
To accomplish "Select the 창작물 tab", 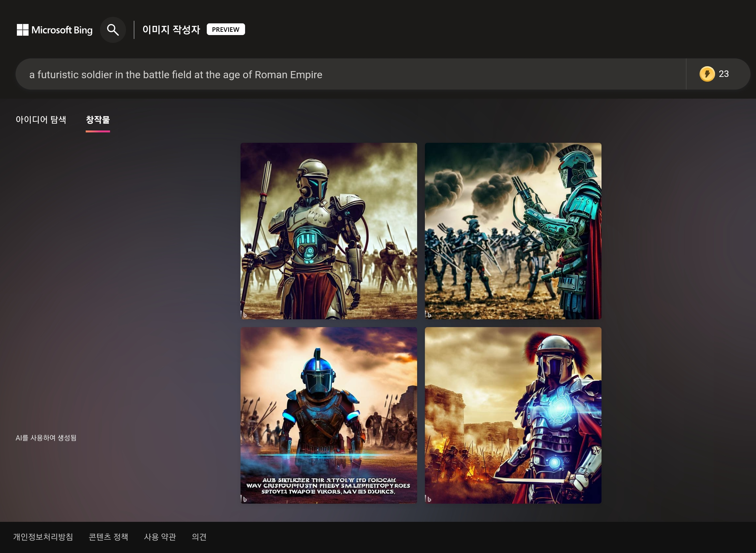I will (98, 120).
